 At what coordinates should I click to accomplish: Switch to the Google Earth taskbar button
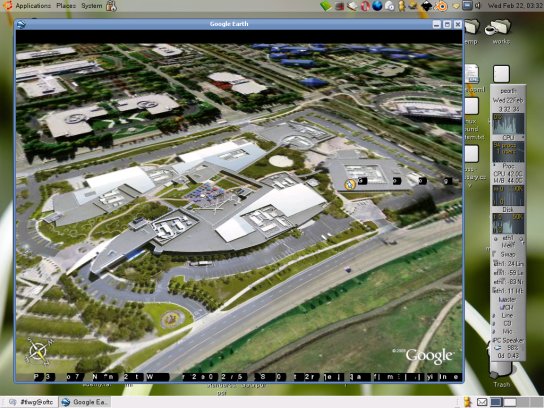85,402
